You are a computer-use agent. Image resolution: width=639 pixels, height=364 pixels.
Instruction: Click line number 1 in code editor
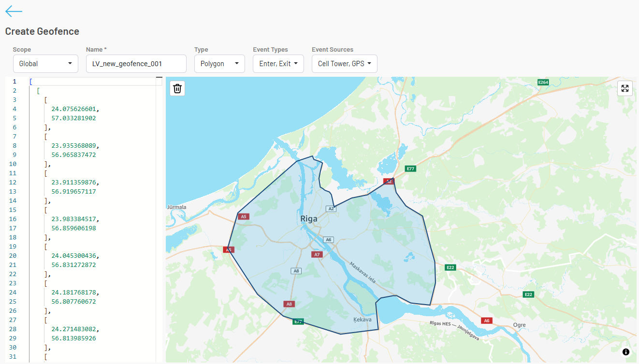15,82
